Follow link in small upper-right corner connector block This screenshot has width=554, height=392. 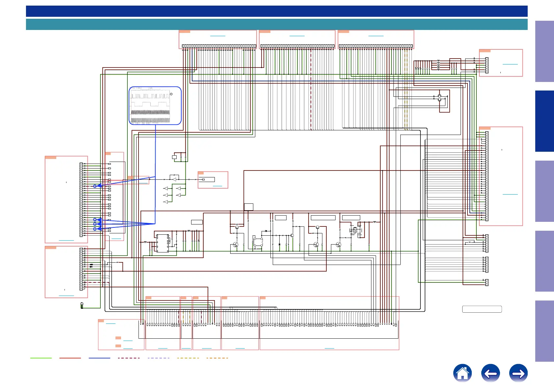pos(510,64)
